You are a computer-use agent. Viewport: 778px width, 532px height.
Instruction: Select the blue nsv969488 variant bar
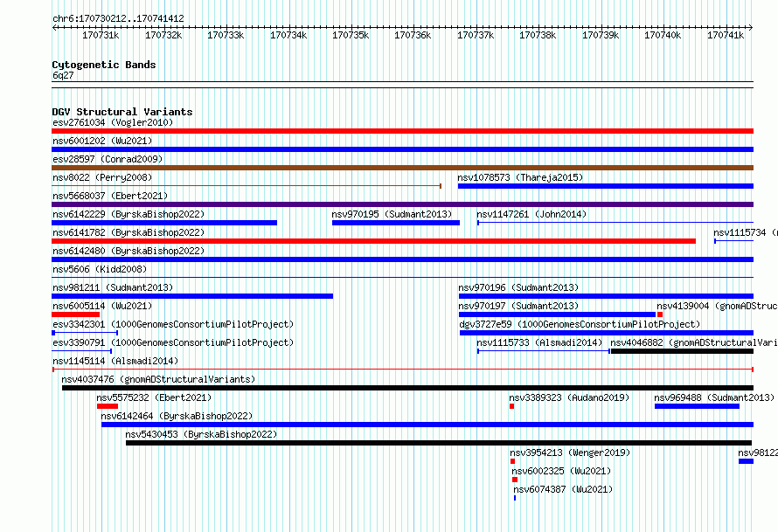pyautogui.click(x=697, y=406)
